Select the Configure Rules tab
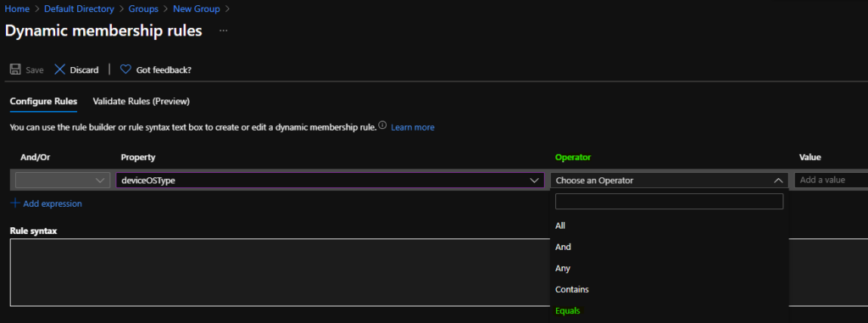The image size is (868, 323). pyautogui.click(x=43, y=102)
